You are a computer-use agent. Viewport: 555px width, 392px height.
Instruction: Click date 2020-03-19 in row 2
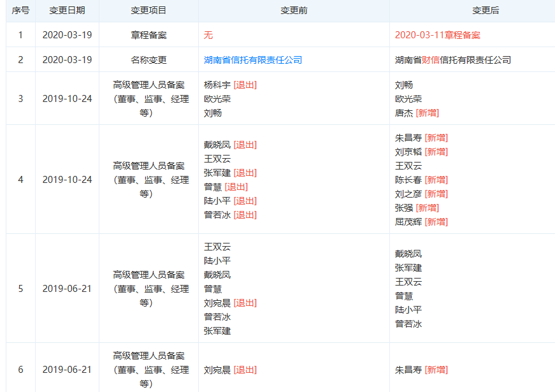point(68,60)
